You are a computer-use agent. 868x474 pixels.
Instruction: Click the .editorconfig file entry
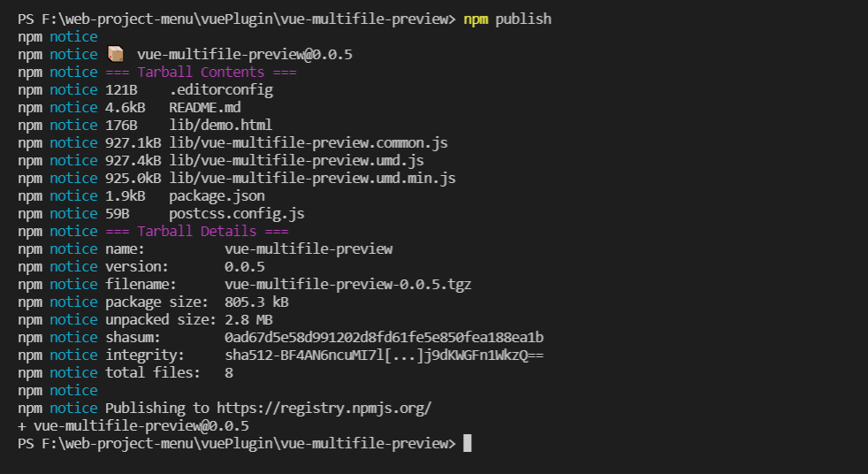tap(221, 89)
